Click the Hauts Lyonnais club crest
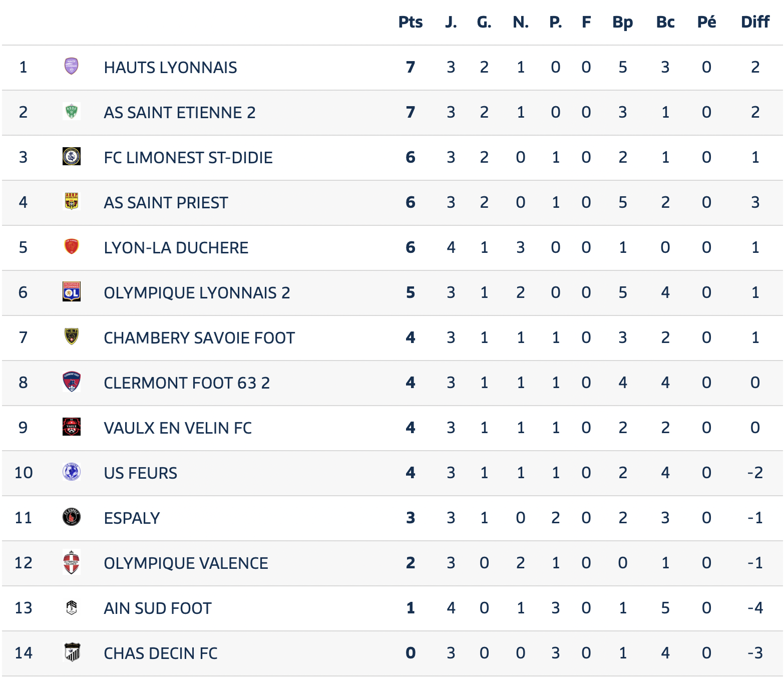The width and height of the screenshot is (784, 679). tap(72, 67)
